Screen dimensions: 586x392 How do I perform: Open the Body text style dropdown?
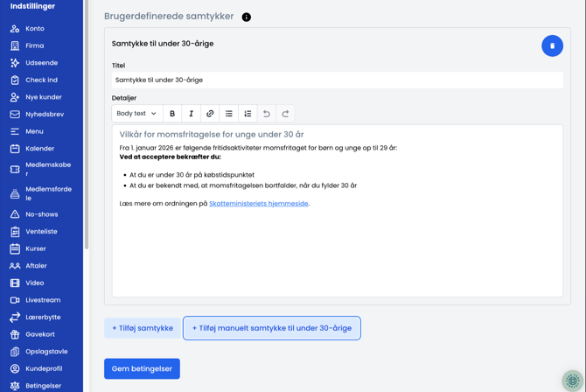tap(136, 114)
